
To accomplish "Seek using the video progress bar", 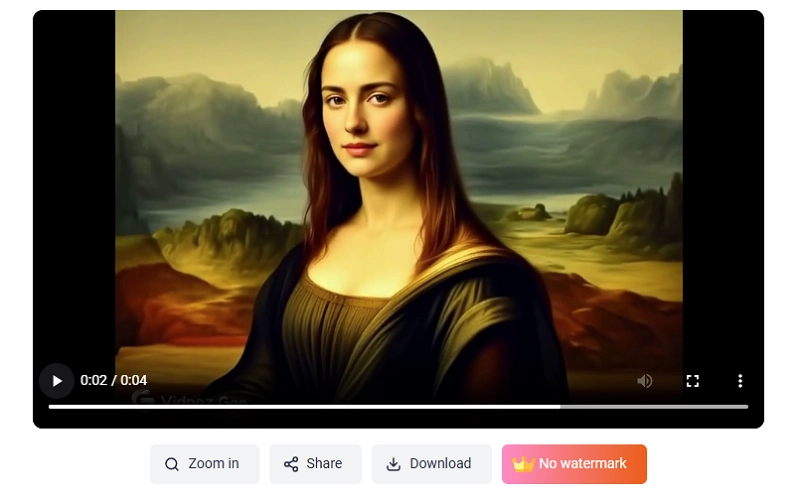I will (398, 407).
